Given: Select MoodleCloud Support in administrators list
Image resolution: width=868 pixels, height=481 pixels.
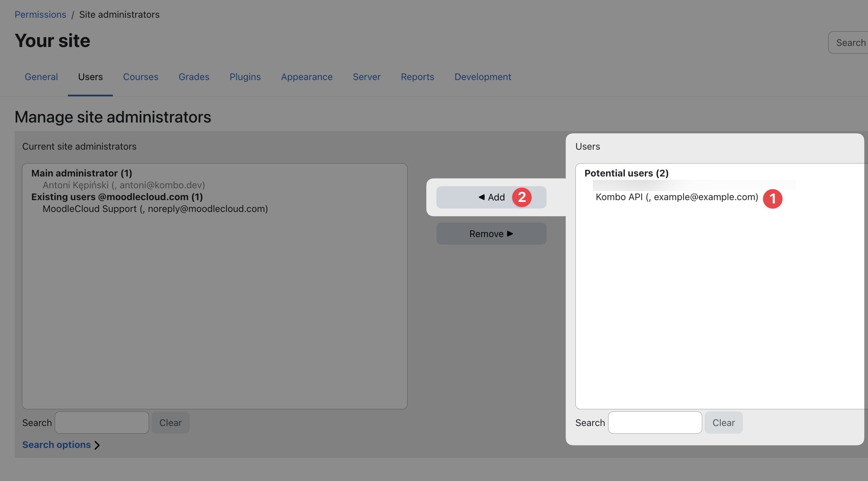Looking at the screenshot, I should pyautogui.click(x=155, y=209).
